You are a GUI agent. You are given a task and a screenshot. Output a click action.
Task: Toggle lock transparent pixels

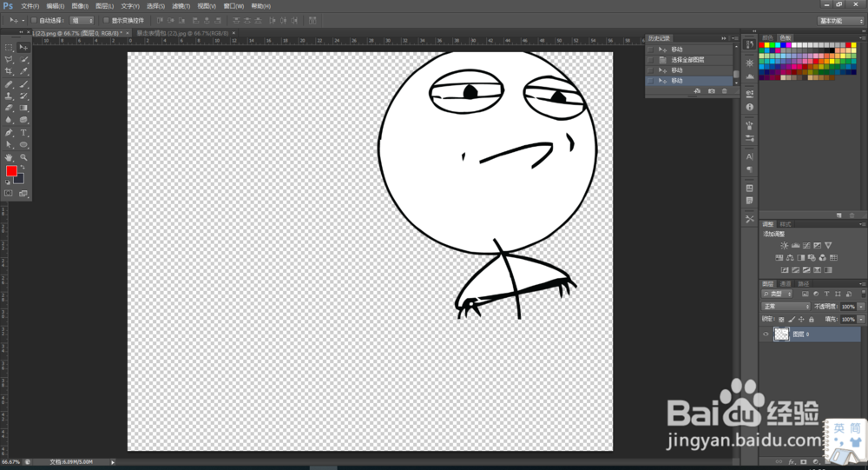coord(781,319)
